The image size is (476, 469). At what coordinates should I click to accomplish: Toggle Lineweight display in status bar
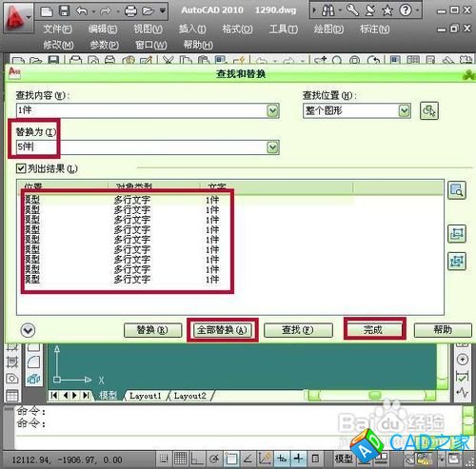[x=298, y=459]
